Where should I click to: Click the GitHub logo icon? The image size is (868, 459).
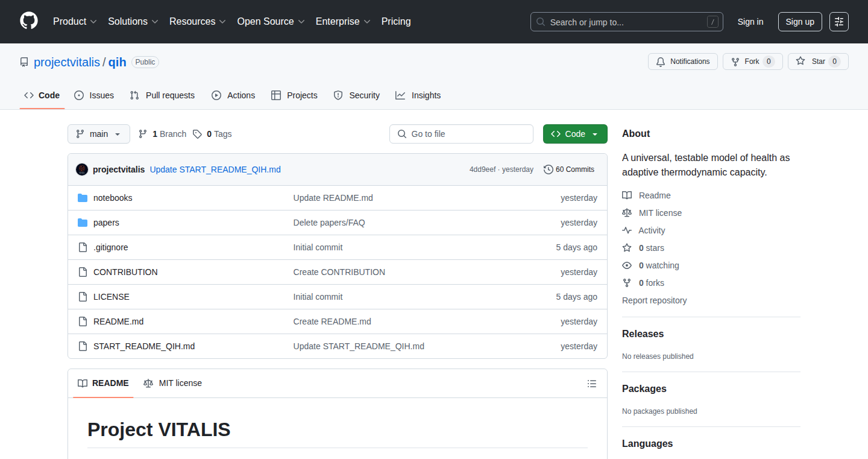[x=29, y=21]
